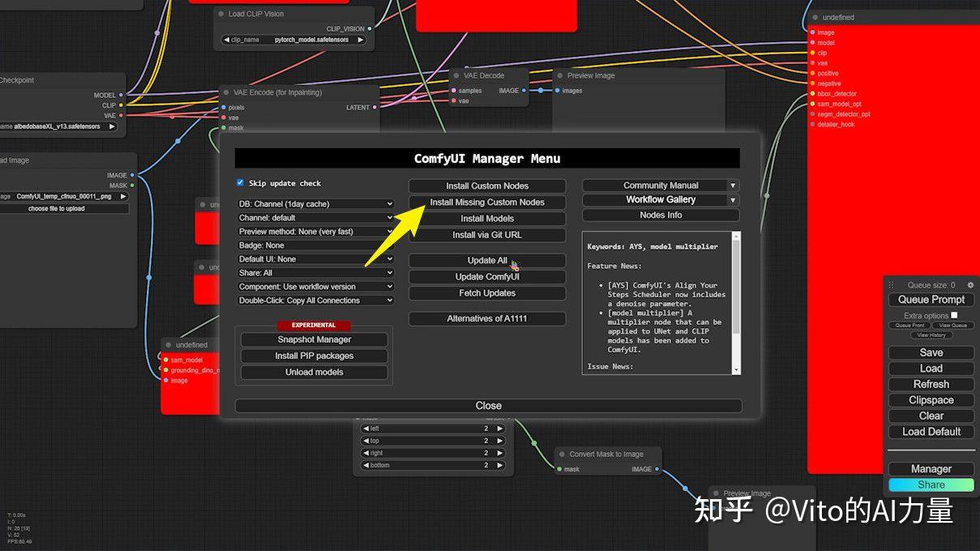Open the queue panel settings gear icon
This screenshot has width=980, height=551.
(970, 284)
